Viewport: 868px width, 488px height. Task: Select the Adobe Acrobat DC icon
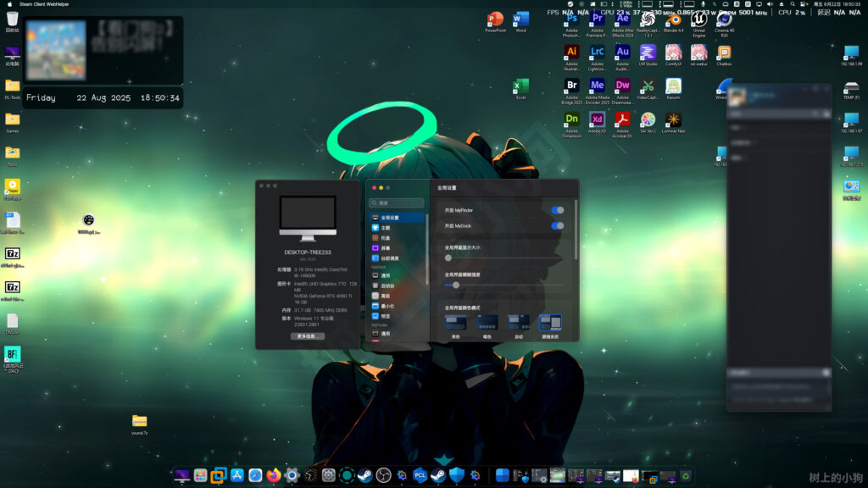tap(622, 125)
